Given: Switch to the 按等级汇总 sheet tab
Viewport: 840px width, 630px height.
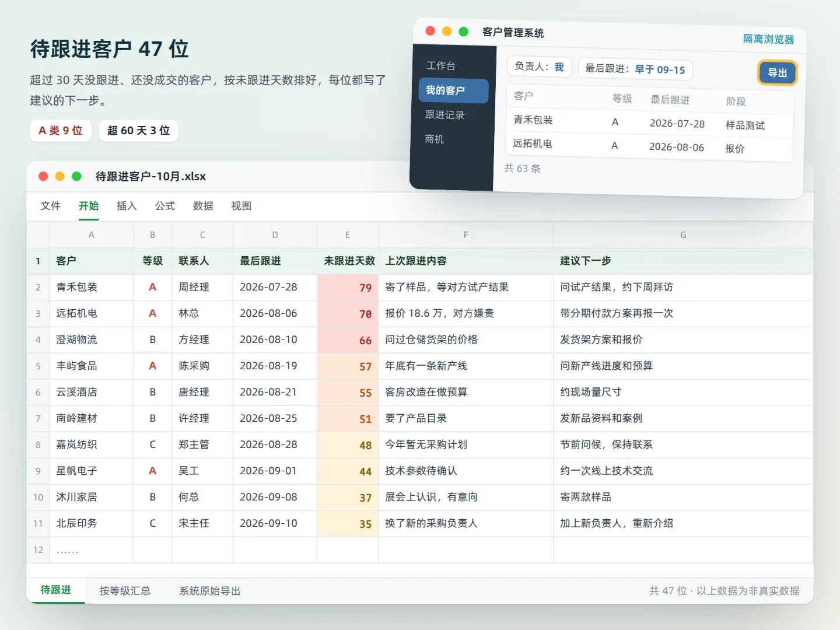Looking at the screenshot, I should (x=125, y=591).
